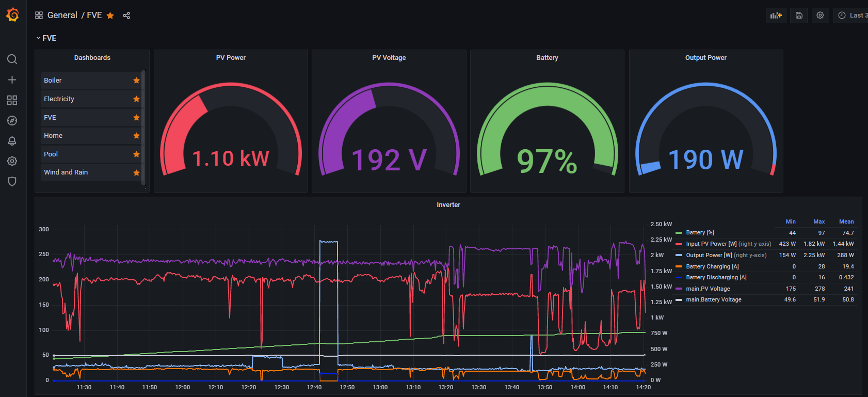The image size is (868, 397).
Task: Open the Dashboards grid icon in sidebar
Action: (x=12, y=100)
